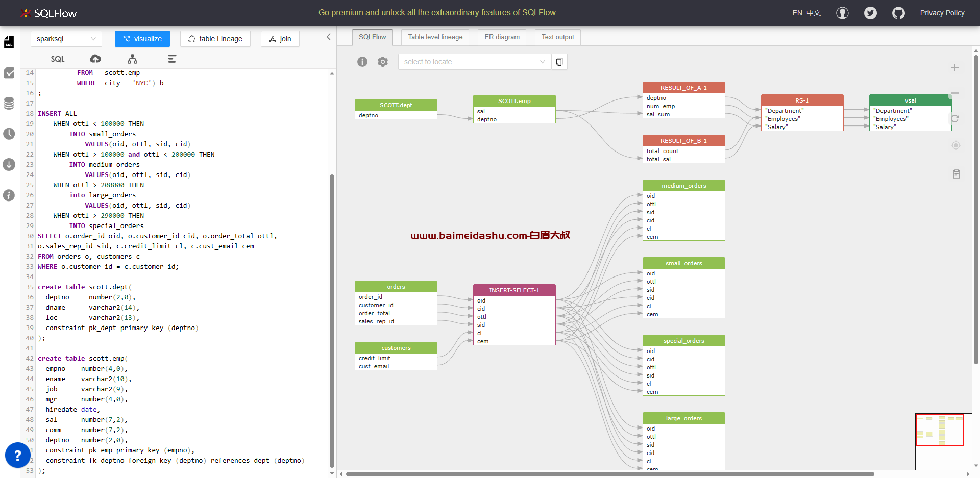Click the diagram horizontal scrollbar
This screenshot has height=478, width=980.
point(610,474)
